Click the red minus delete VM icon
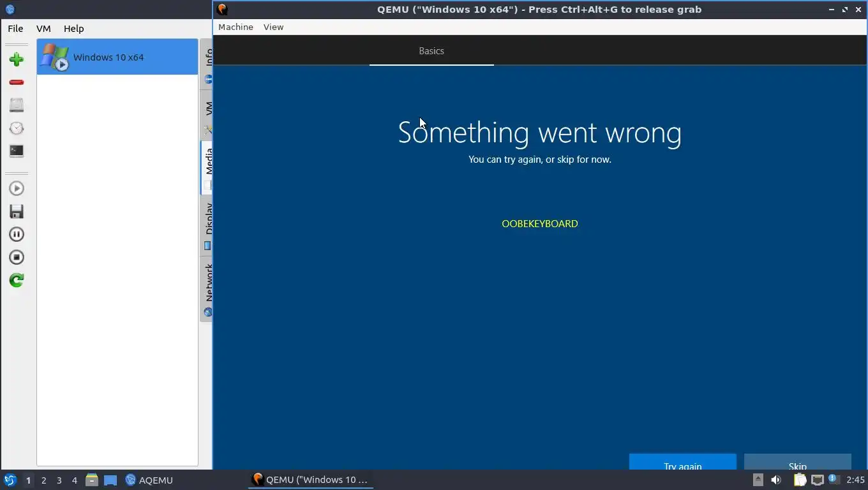Screen dimensions: 868x490 [17, 82]
